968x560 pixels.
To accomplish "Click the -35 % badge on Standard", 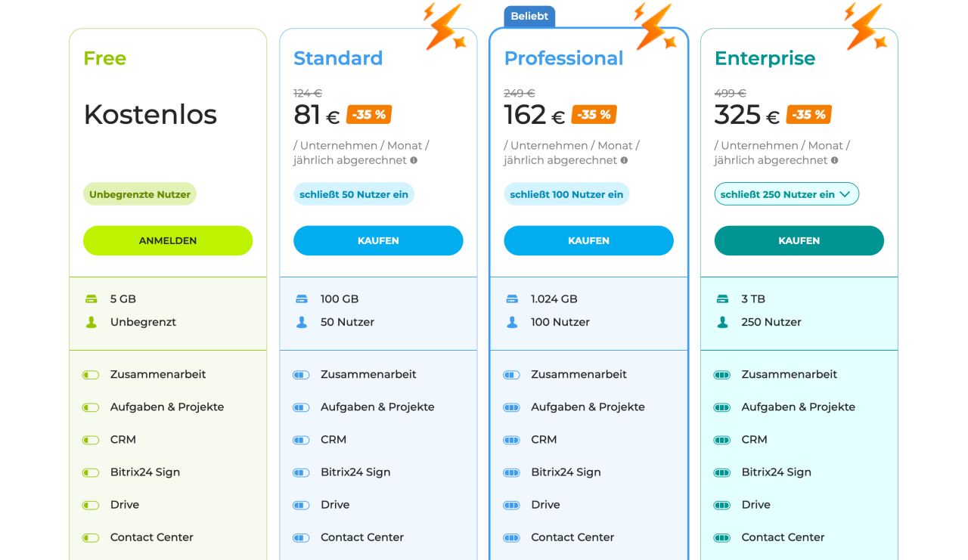I will click(x=369, y=115).
